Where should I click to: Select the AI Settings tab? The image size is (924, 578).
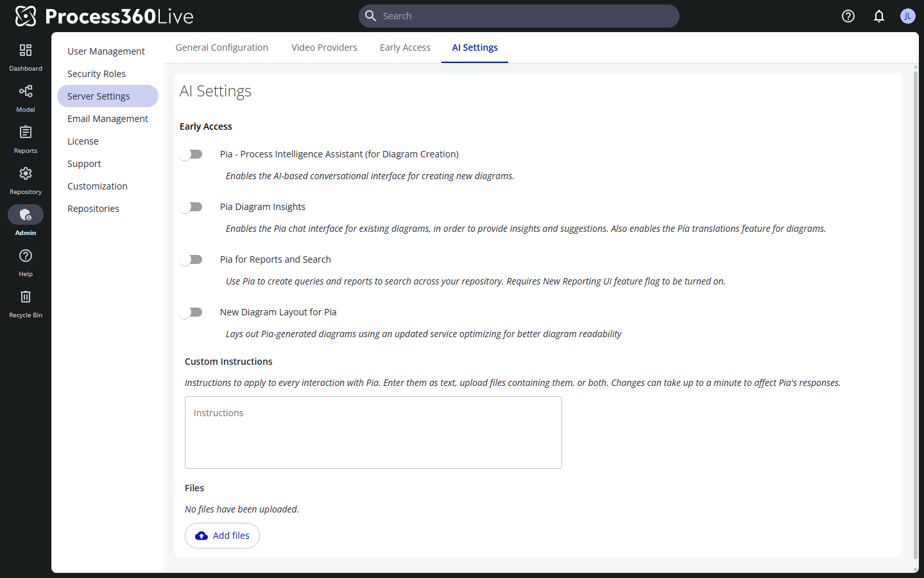click(x=475, y=48)
